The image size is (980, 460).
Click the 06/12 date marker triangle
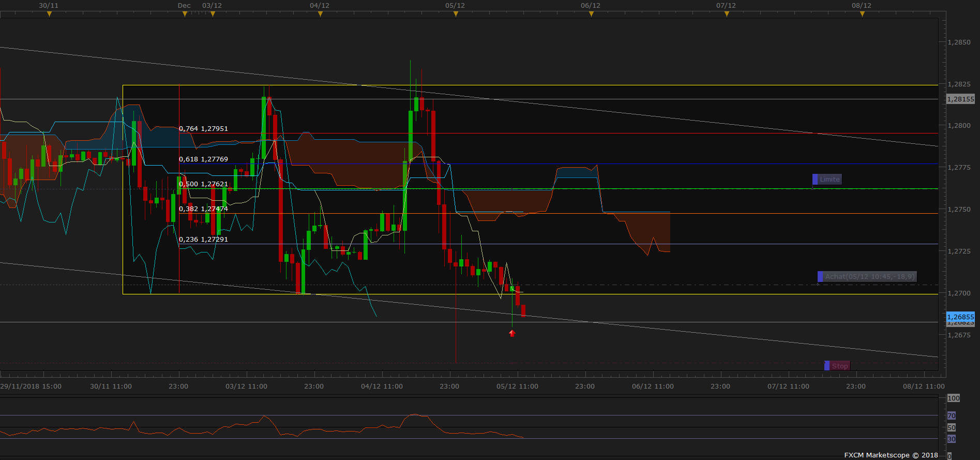[x=591, y=14]
